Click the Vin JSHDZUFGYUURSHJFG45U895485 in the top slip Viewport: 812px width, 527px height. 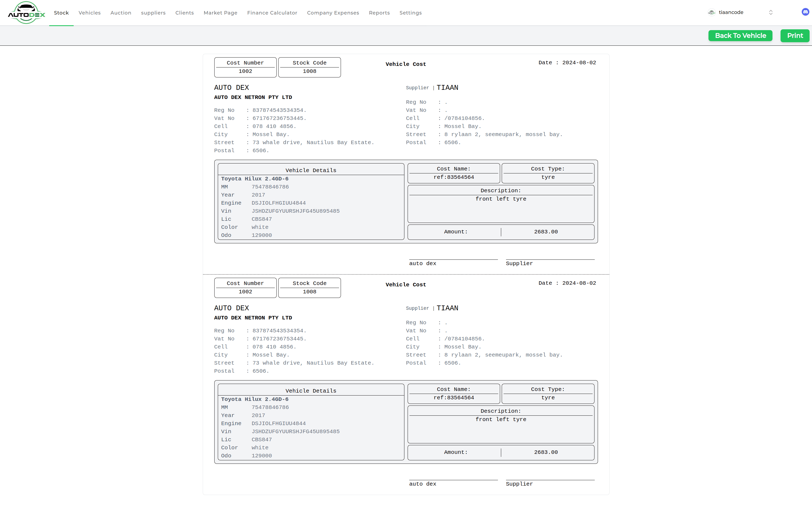[x=295, y=211]
